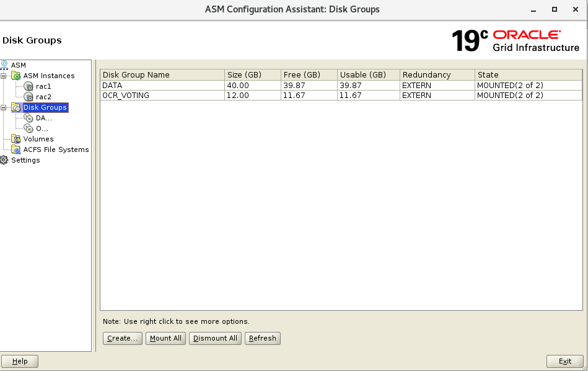Click Mount All
The image size is (588, 371).
(165, 338)
